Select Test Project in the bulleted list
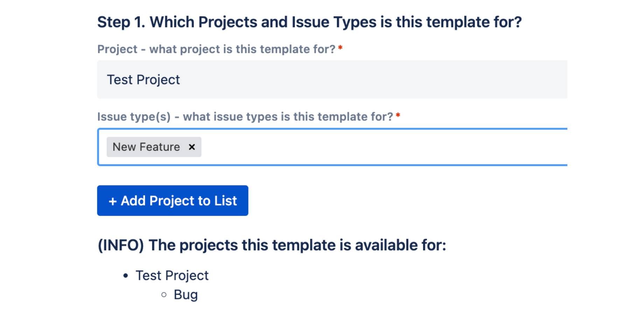Image resolution: width=644 pixels, height=315 pixels. tap(172, 275)
